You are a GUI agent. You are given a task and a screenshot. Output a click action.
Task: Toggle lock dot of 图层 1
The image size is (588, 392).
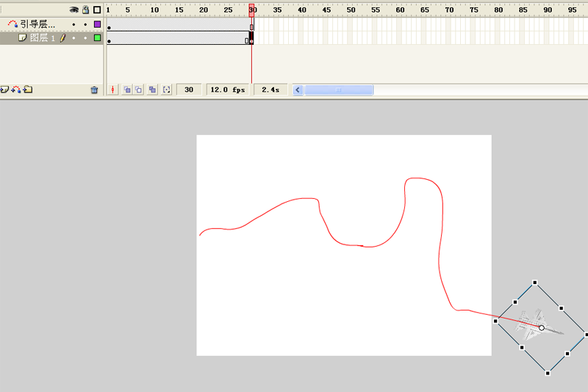click(85, 38)
